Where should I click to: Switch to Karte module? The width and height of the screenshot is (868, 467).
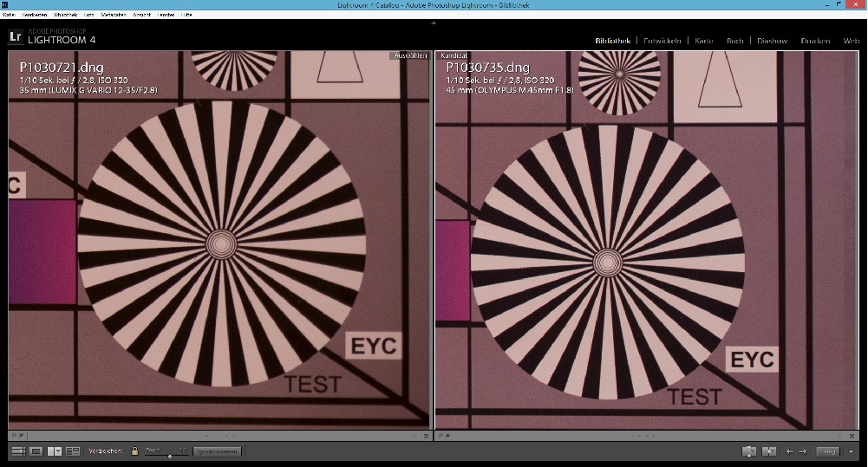[704, 41]
